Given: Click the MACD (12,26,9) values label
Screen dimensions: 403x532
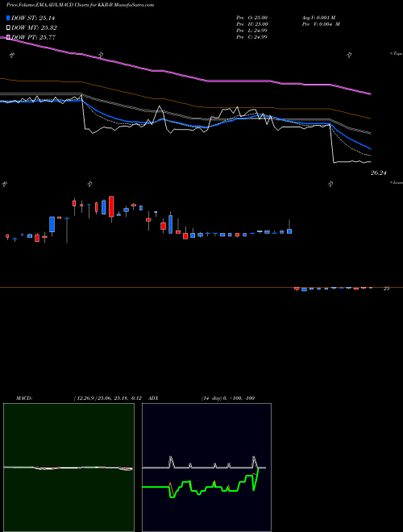Looking at the screenshot, I should (110, 398).
